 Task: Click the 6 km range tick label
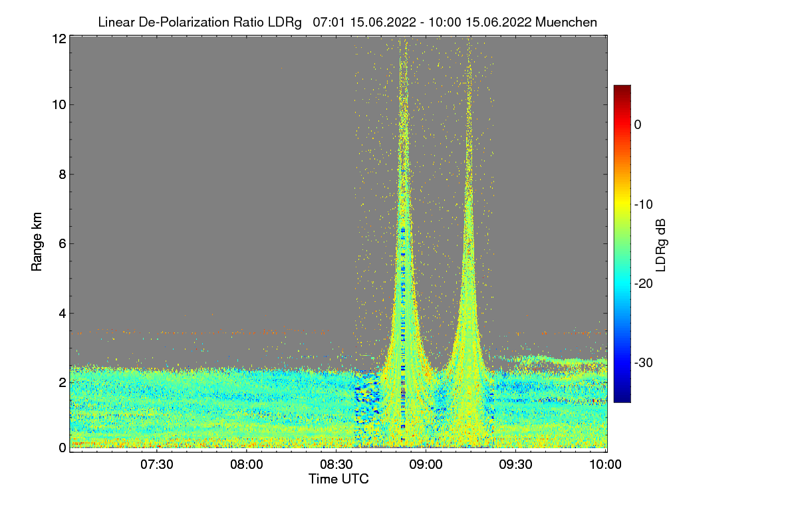click(x=63, y=243)
